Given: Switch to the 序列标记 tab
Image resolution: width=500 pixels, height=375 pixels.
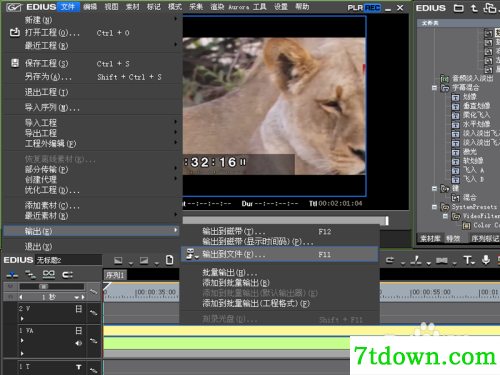Looking at the screenshot, I should 484,238.
